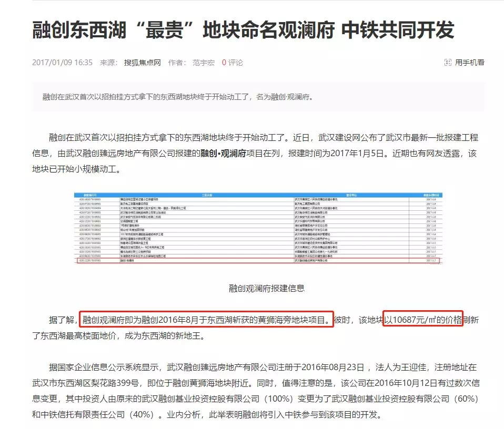Click the text 注册于2016年08月23日
Viewport: 504px width, 429px height.
(x=320, y=367)
